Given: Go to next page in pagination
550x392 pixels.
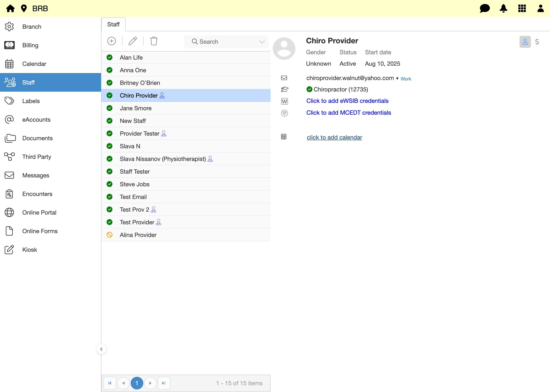Looking at the screenshot, I should point(150,383).
